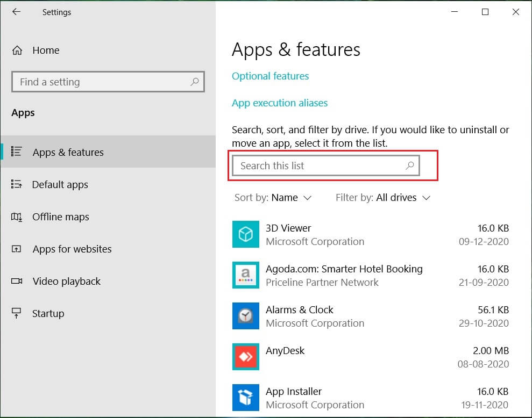Switch to the Startup page
Image resolution: width=532 pixels, height=418 pixels.
point(48,314)
